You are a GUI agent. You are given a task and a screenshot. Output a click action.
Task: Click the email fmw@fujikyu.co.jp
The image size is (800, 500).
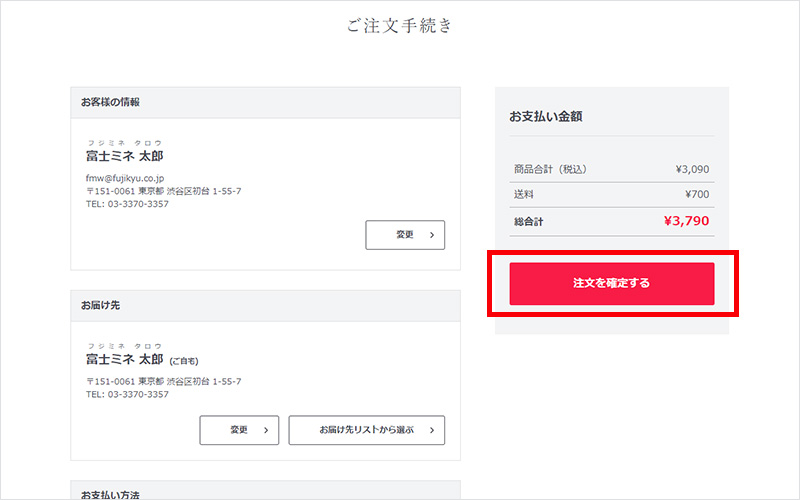click(126, 177)
